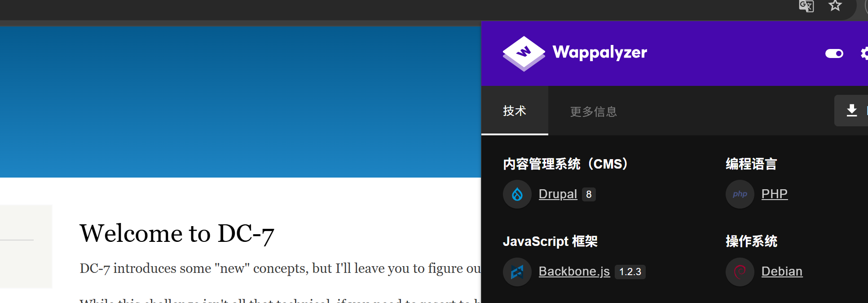Viewport: 868px width, 303px height.
Task: Click the Welcome to DC-7 page heading
Action: pos(177,233)
